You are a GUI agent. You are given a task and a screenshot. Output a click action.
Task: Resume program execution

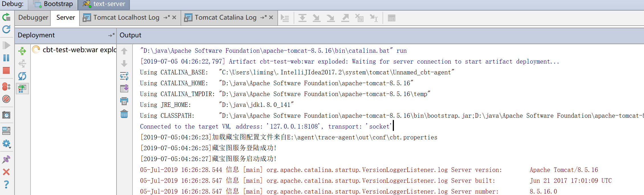(x=6, y=45)
